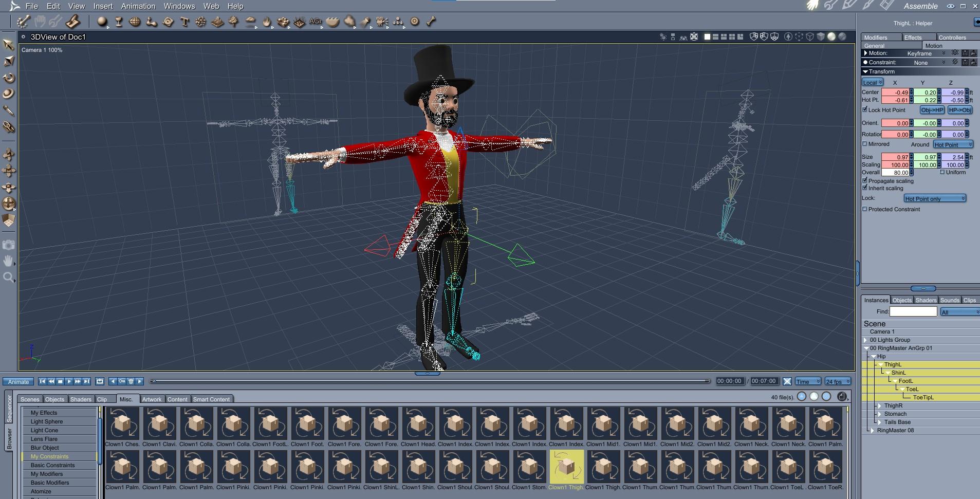Screen dimensions: 980x499
Task: Open the Render room film icon
Action: tap(887, 6)
